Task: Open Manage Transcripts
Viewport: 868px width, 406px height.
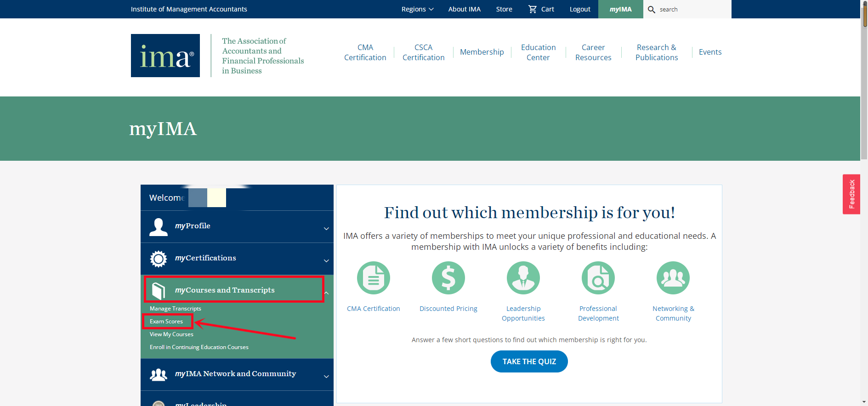Action: point(176,309)
